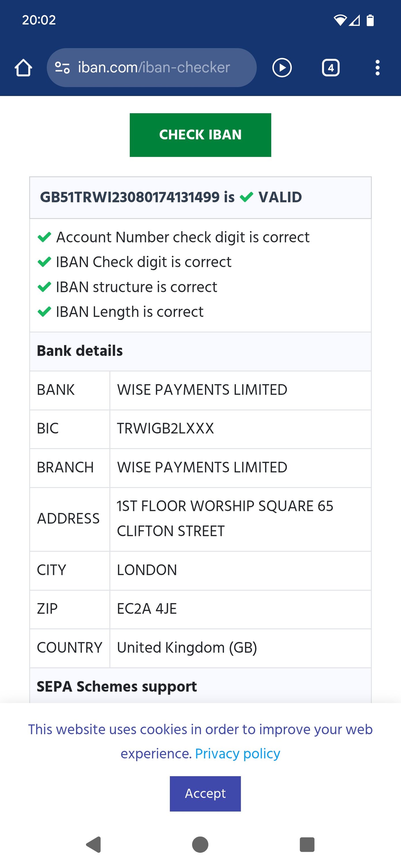Tap the media play icon in toolbar
The image size is (401, 868).
pyautogui.click(x=282, y=68)
